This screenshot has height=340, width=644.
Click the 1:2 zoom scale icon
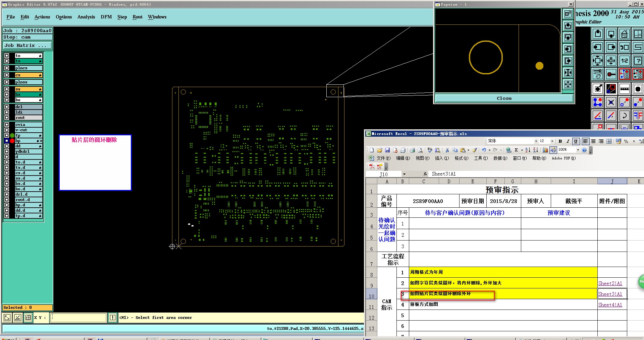[x=625, y=61]
